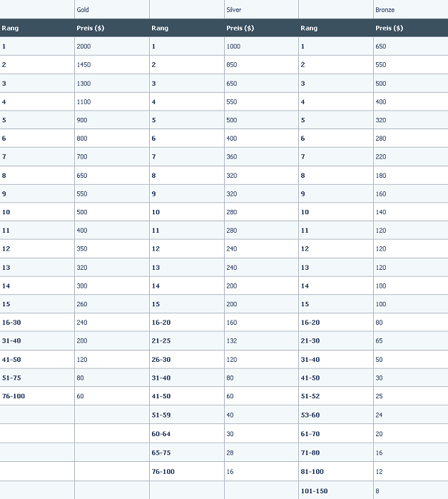Click the Silver first place prize 1000
The height and width of the screenshot is (499, 448).
click(233, 46)
